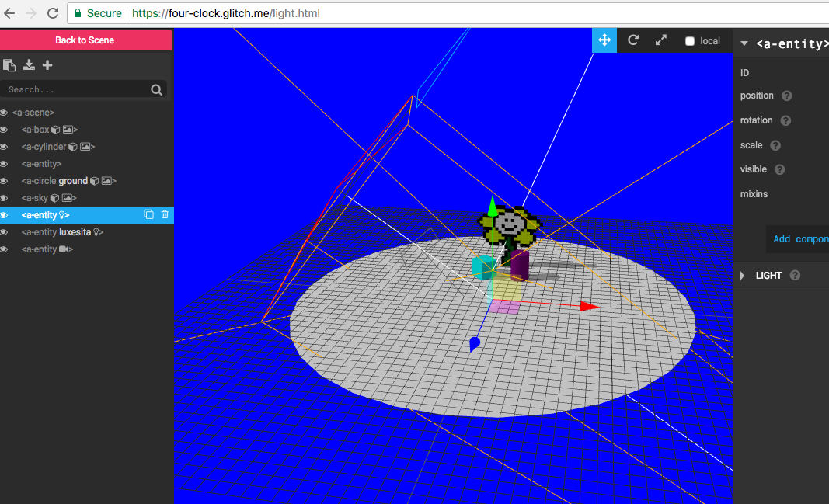Activate the translate move gizmo tool
The image size is (829, 504).
604,40
